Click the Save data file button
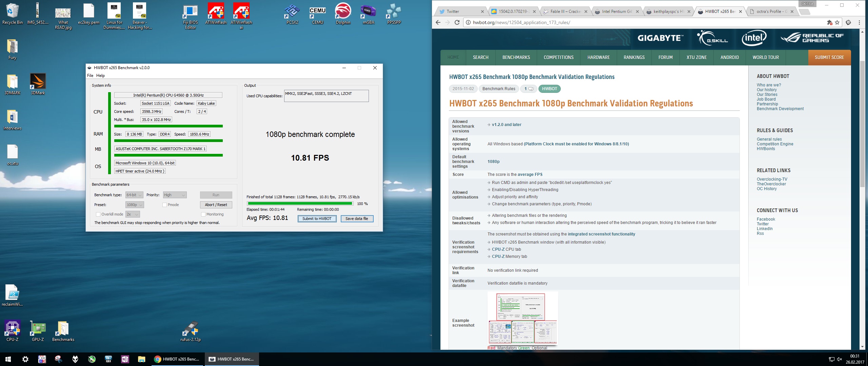The height and width of the screenshot is (366, 868). click(357, 219)
